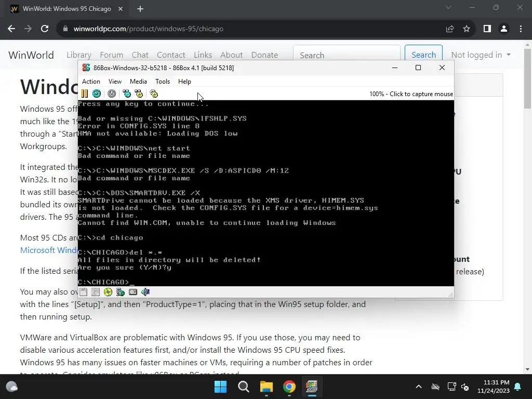
Task: Click the ACPI shutdown power icon
Action: click(112, 94)
